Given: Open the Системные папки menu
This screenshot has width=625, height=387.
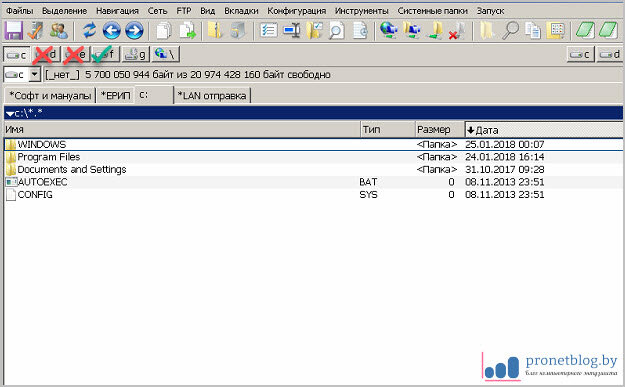Looking at the screenshot, I should point(432,11).
